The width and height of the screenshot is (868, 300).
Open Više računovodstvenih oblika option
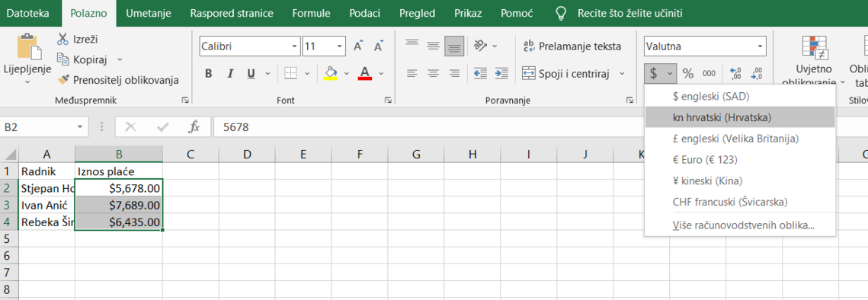coord(740,226)
